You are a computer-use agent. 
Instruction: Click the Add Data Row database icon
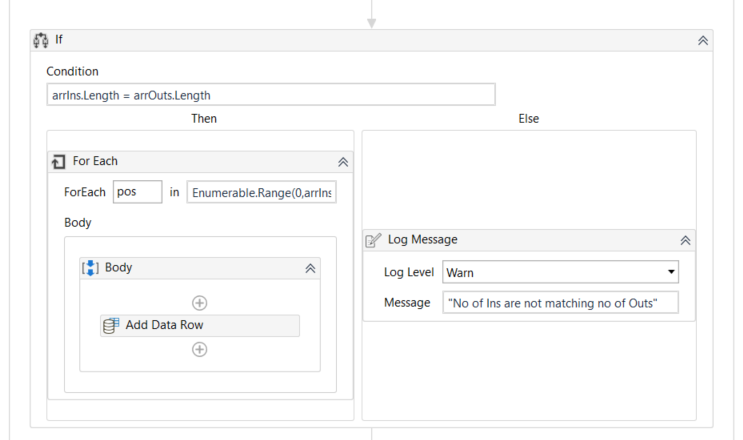click(x=111, y=326)
